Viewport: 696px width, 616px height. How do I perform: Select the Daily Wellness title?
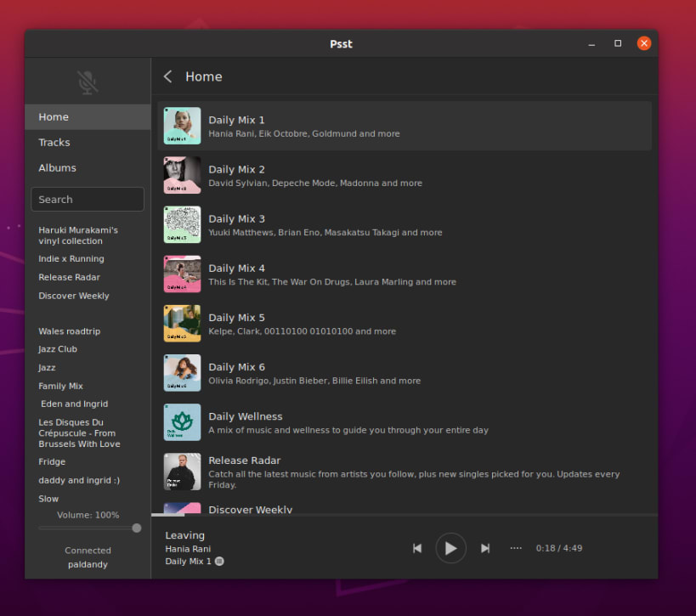click(x=245, y=416)
